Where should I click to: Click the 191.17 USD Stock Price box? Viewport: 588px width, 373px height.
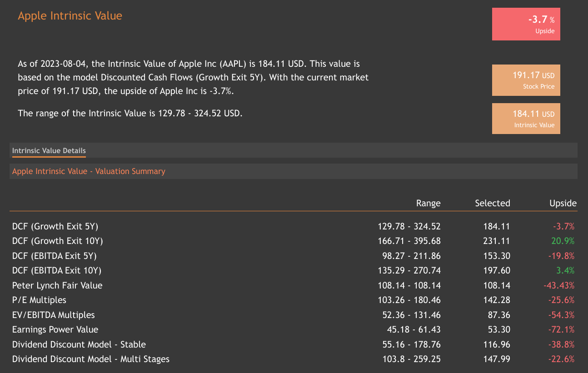526,80
